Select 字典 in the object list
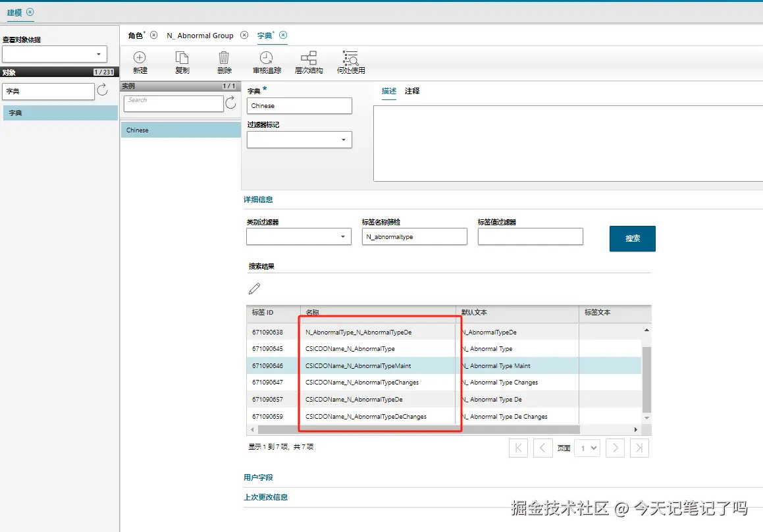 click(61, 113)
